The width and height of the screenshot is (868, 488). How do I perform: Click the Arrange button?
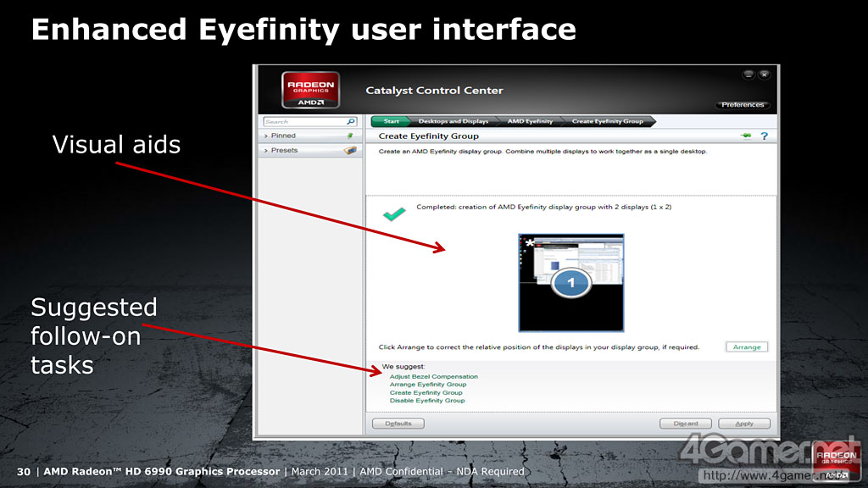tap(747, 347)
